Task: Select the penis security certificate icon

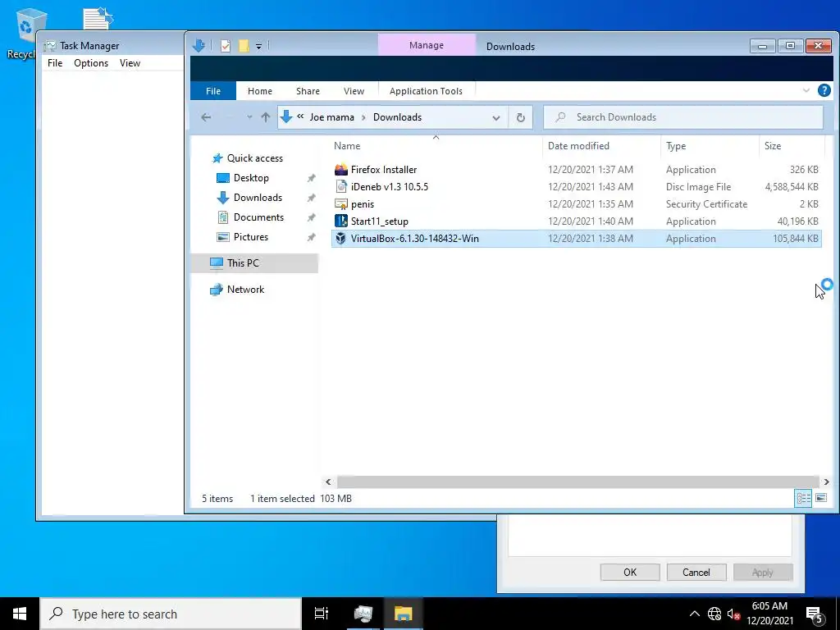Action: pos(341,204)
